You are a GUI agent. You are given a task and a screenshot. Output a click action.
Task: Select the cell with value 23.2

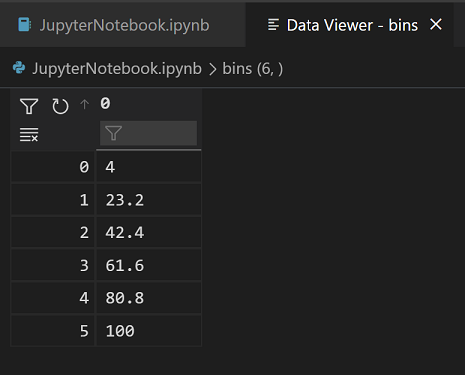149,200
